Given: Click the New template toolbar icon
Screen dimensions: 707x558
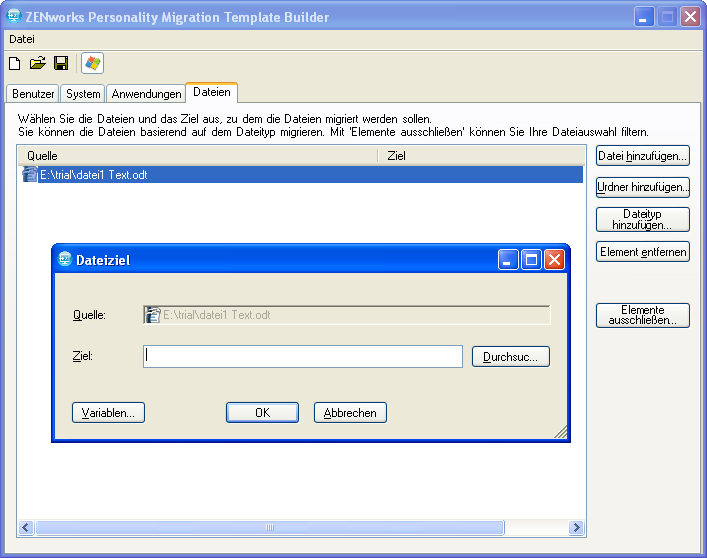Looking at the screenshot, I should tap(14, 63).
